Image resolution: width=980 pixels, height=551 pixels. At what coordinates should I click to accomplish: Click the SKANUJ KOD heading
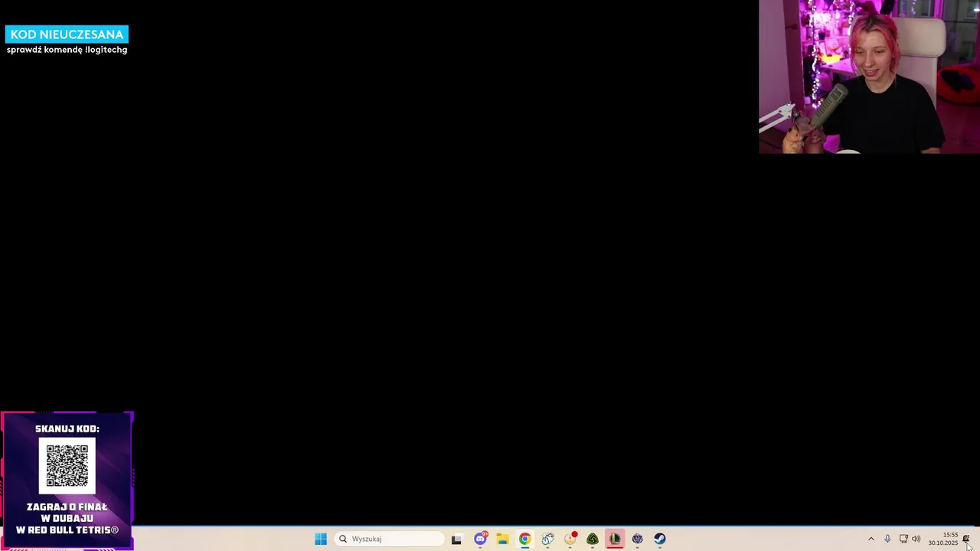[x=67, y=429]
